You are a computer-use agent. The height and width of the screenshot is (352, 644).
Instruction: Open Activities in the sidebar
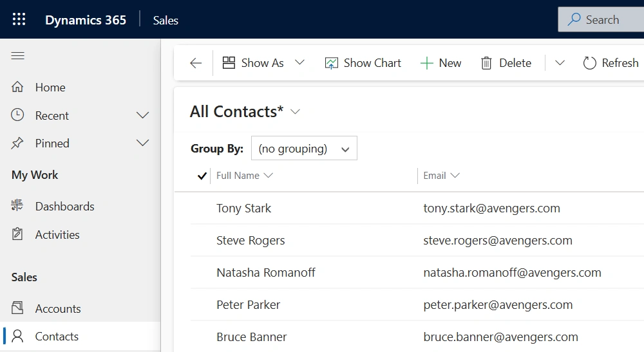tap(57, 235)
